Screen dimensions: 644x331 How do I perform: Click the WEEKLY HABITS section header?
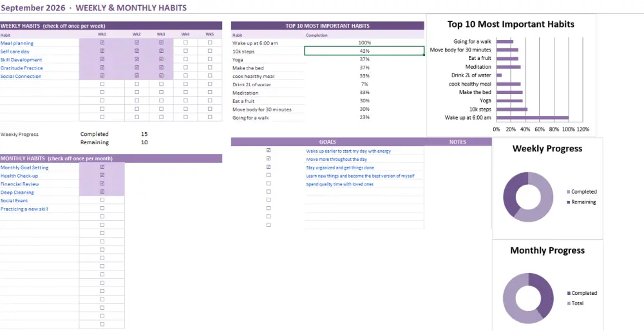tap(111, 26)
